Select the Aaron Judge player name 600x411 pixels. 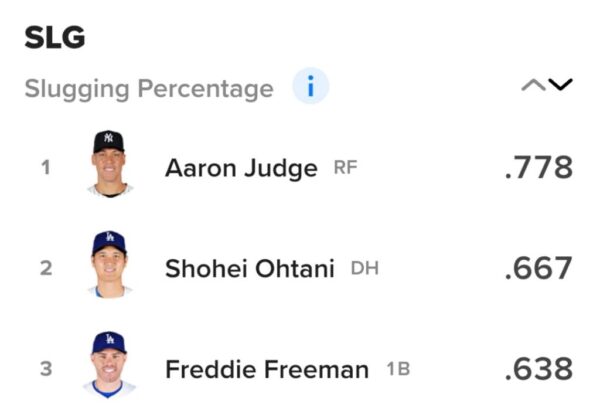241,168
